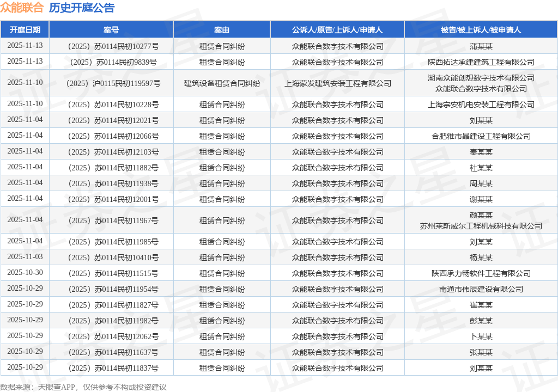This screenshot has width=558, height=392.
Task: Select case number (2025)苏0114民初9839号
Action: tap(113, 62)
